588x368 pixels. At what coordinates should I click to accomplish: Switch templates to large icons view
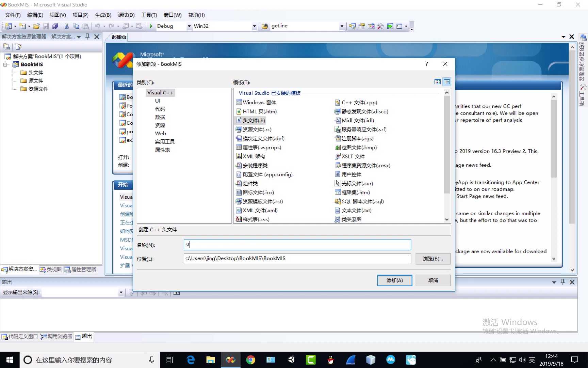438,82
